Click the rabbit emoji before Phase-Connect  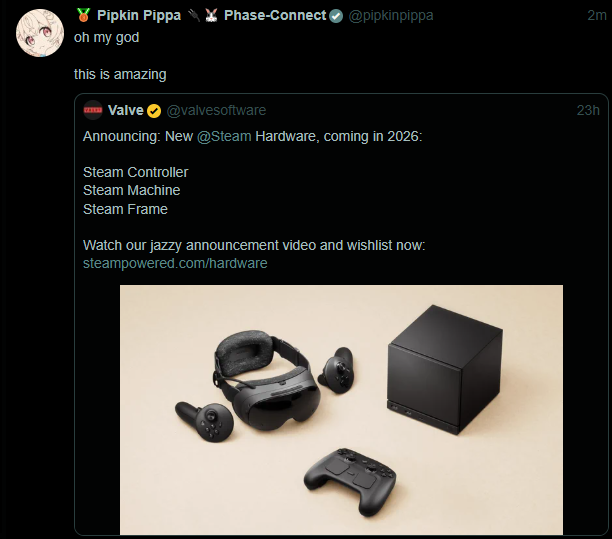pos(211,15)
